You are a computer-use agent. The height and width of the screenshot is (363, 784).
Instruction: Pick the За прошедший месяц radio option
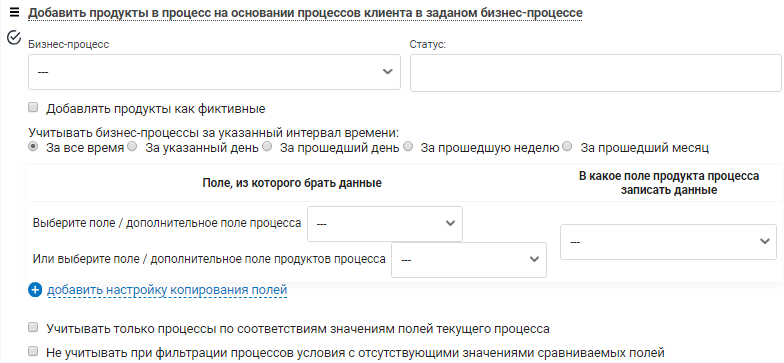(x=567, y=147)
